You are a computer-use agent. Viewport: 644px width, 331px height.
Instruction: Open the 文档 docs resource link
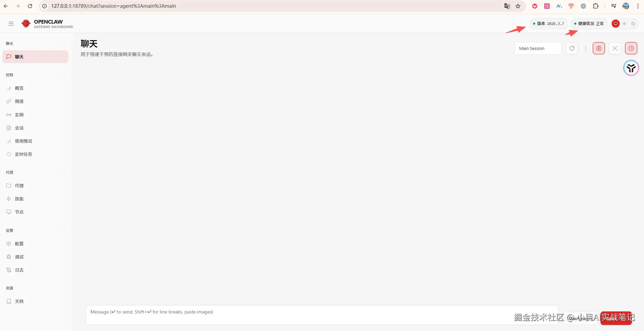click(35, 301)
